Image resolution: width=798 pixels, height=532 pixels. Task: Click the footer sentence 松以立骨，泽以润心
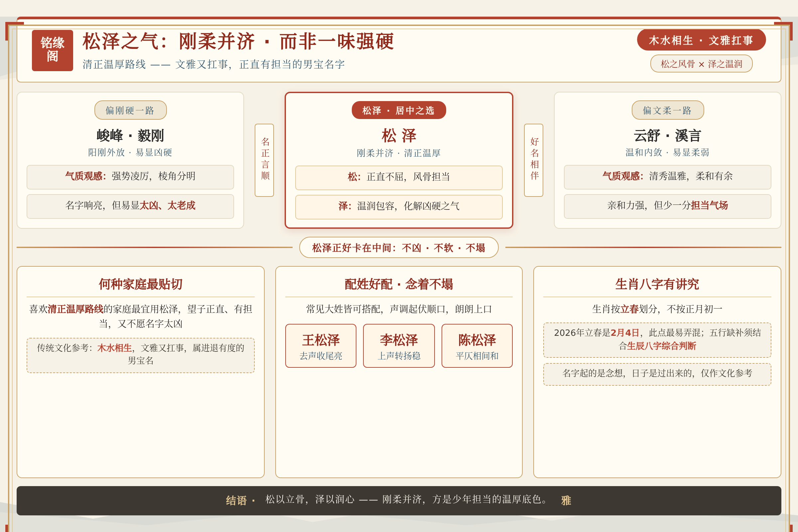click(406, 499)
